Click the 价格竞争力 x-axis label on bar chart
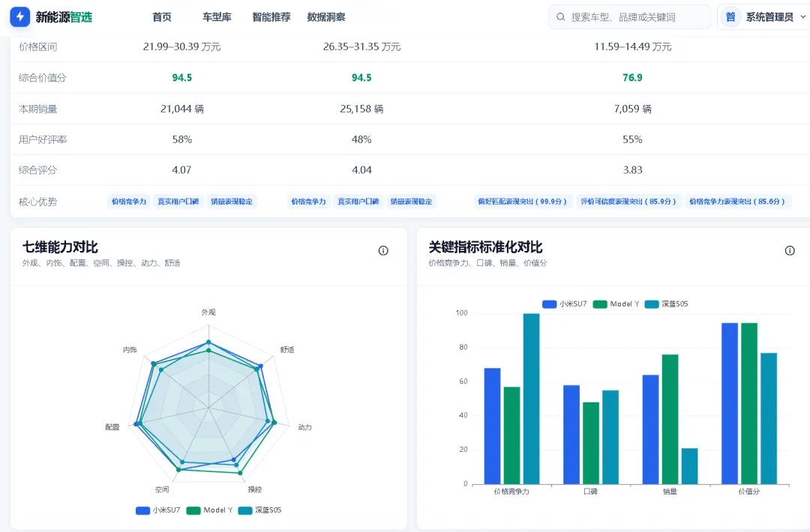Viewport: 810px width, 532px height. [x=511, y=492]
